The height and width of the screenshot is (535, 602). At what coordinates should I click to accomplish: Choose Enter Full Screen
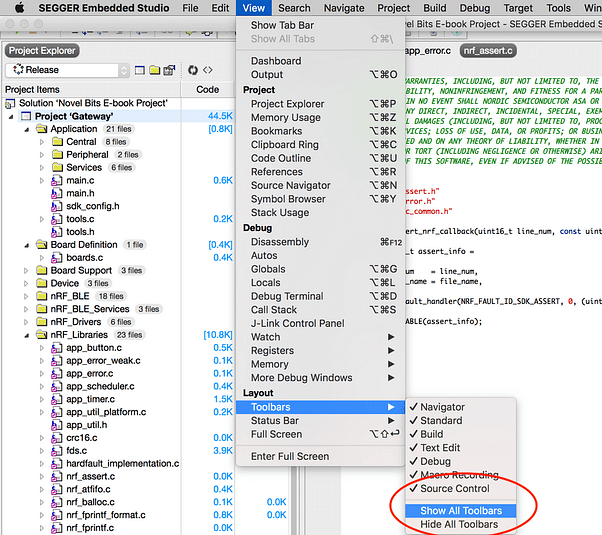click(x=320, y=456)
